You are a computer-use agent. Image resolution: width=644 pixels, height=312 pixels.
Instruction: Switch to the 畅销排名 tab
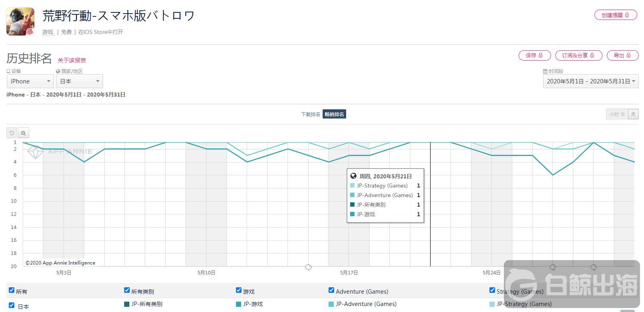click(x=334, y=115)
